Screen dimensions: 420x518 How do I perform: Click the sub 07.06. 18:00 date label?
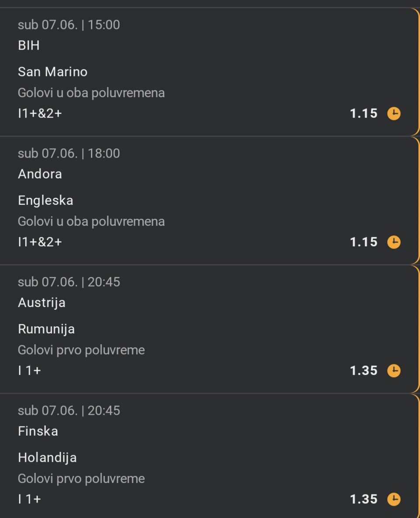[69, 154]
